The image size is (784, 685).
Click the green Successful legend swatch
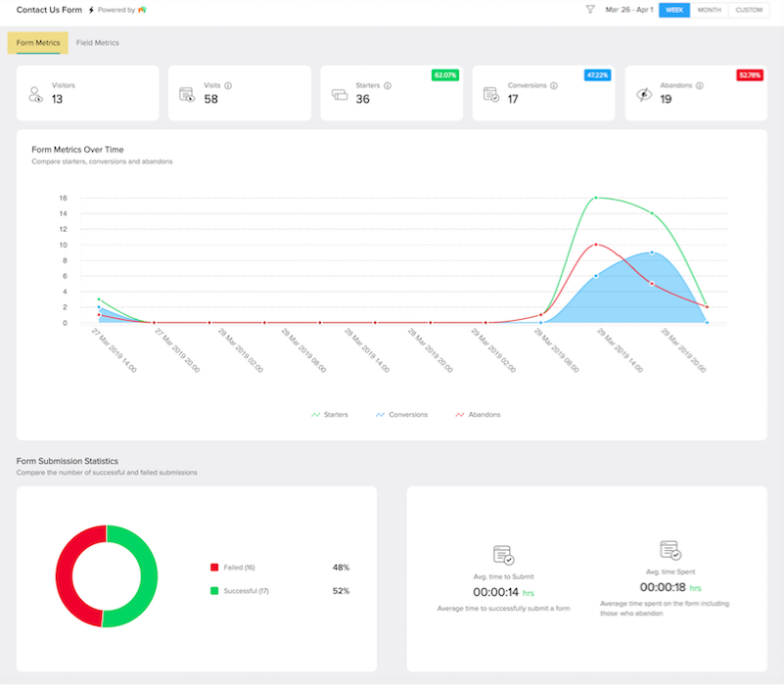click(x=214, y=590)
